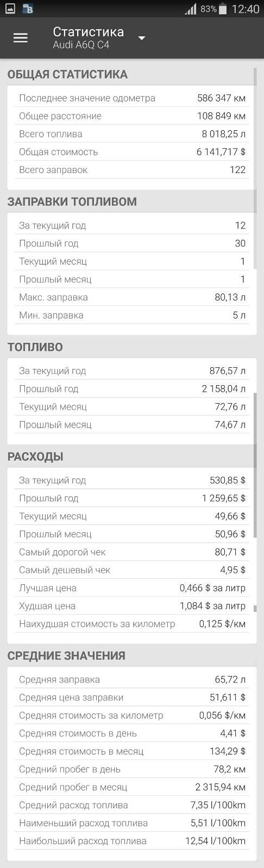Tap the Самый дорогой чек row
Screen dimensions: 264x868
[132, 552]
